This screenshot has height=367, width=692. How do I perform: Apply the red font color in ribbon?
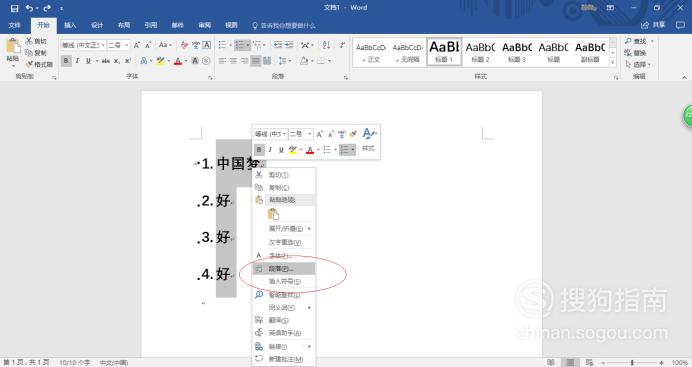(178, 61)
